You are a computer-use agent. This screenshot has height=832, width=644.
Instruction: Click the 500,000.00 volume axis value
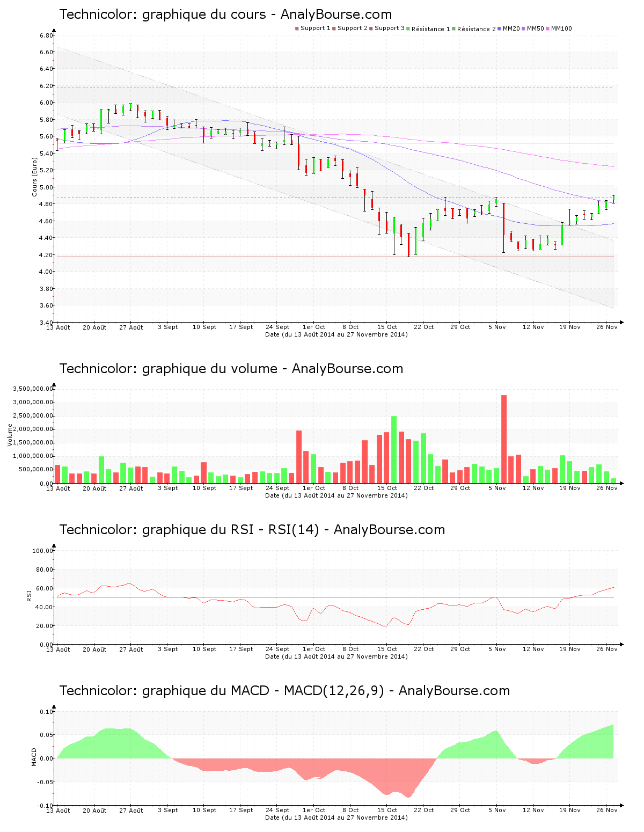[35, 470]
